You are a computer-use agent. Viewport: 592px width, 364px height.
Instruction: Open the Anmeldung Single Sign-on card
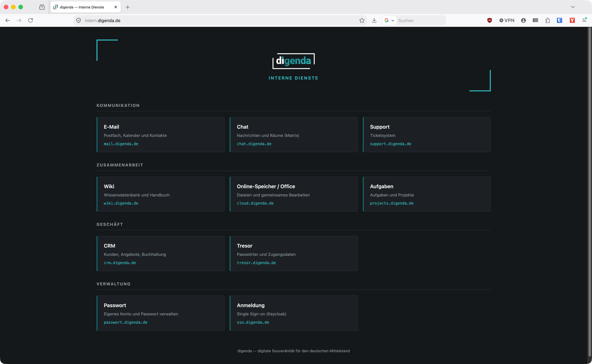[x=294, y=313]
